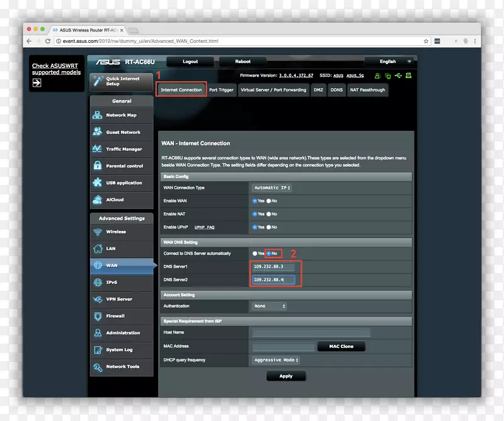The height and width of the screenshot is (421, 504).
Task: Click the MAC Address input field
Action: (x=284, y=346)
